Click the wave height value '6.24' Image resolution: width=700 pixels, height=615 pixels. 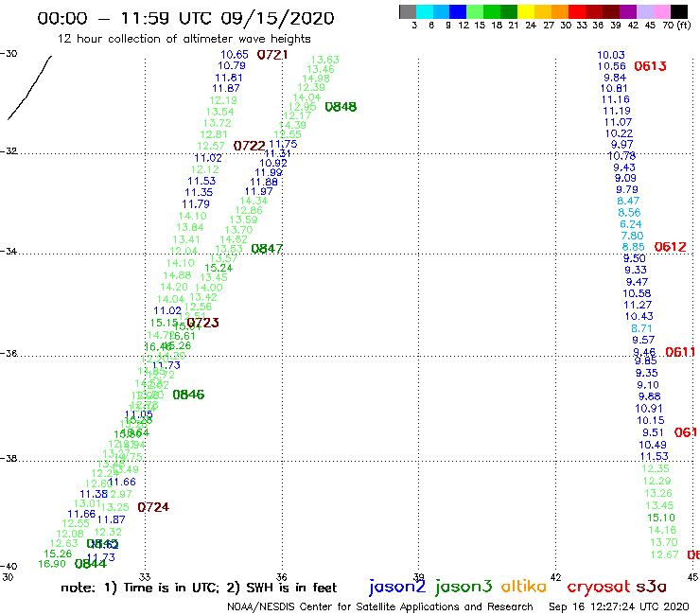(x=631, y=224)
